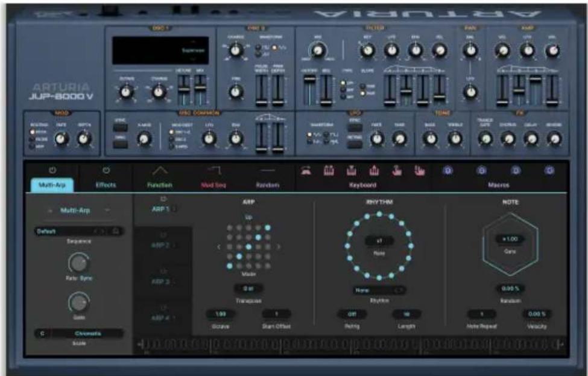Select the fourth Macros knob icon

tap(549, 171)
